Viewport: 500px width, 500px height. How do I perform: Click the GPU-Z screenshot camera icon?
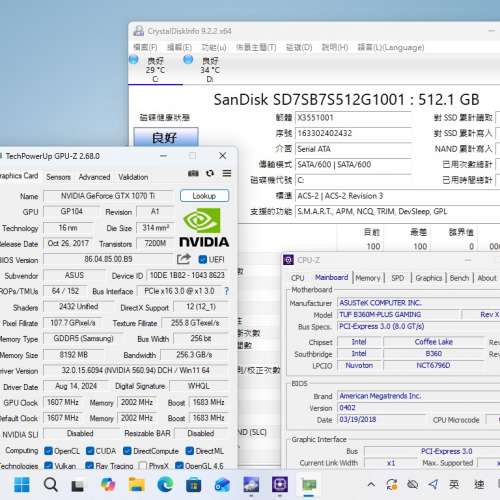pyautogui.click(x=193, y=173)
